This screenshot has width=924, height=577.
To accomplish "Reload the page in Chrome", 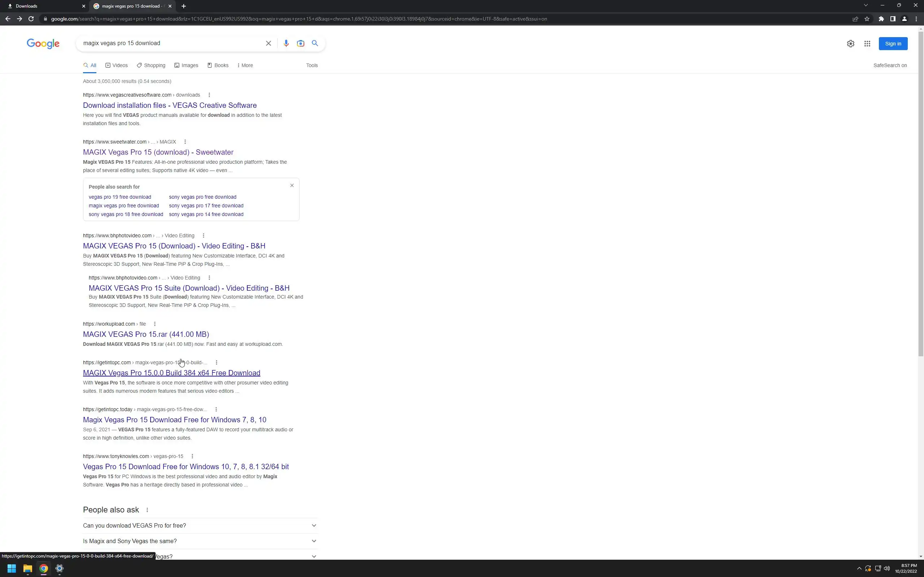I will [x=31, y=19].
